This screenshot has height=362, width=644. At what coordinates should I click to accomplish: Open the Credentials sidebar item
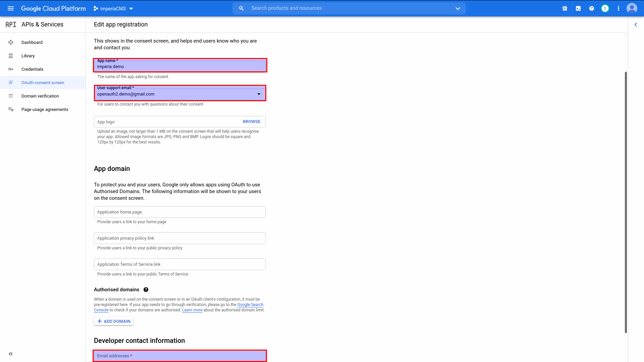(43, 69)
